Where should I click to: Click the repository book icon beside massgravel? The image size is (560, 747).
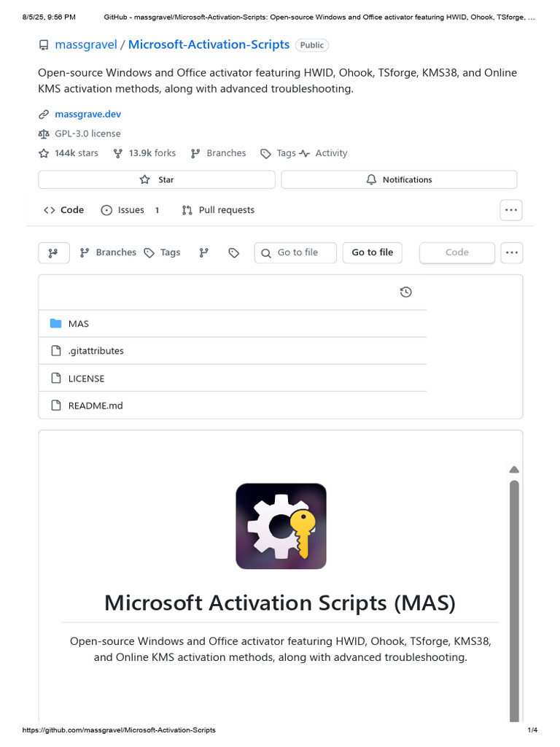coord(43,45)
